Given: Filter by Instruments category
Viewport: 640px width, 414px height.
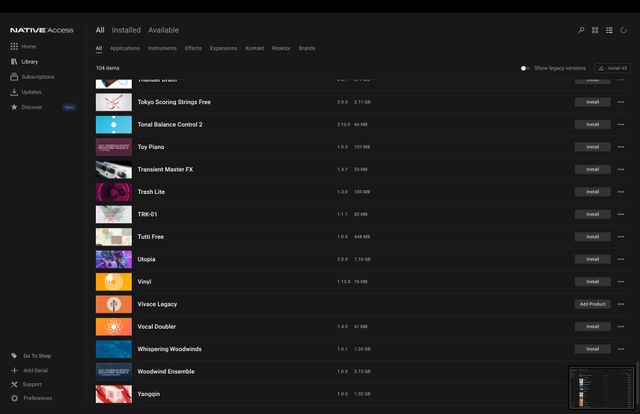Looking at the screenshot, I should 162,48.
